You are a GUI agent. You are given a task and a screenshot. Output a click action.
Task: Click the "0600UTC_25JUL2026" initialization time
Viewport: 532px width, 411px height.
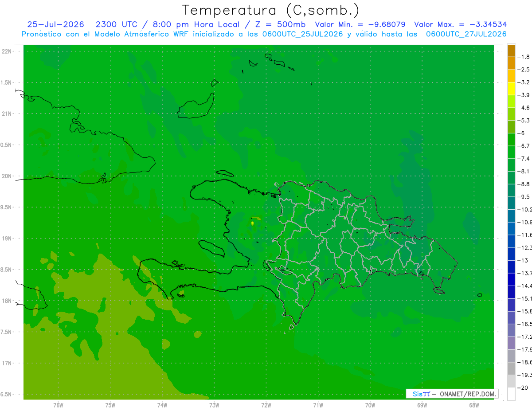(302, 34)
